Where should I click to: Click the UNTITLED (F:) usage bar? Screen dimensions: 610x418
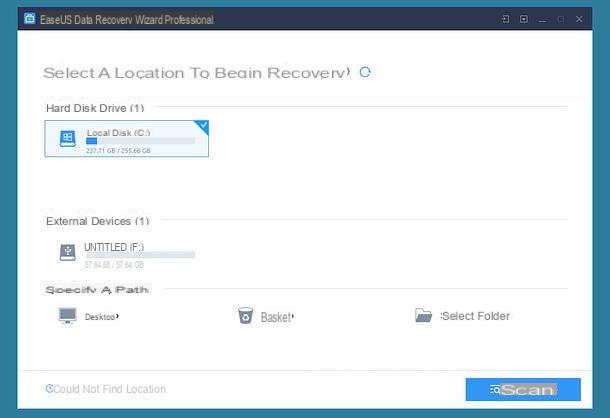click(x=140, y=255)
